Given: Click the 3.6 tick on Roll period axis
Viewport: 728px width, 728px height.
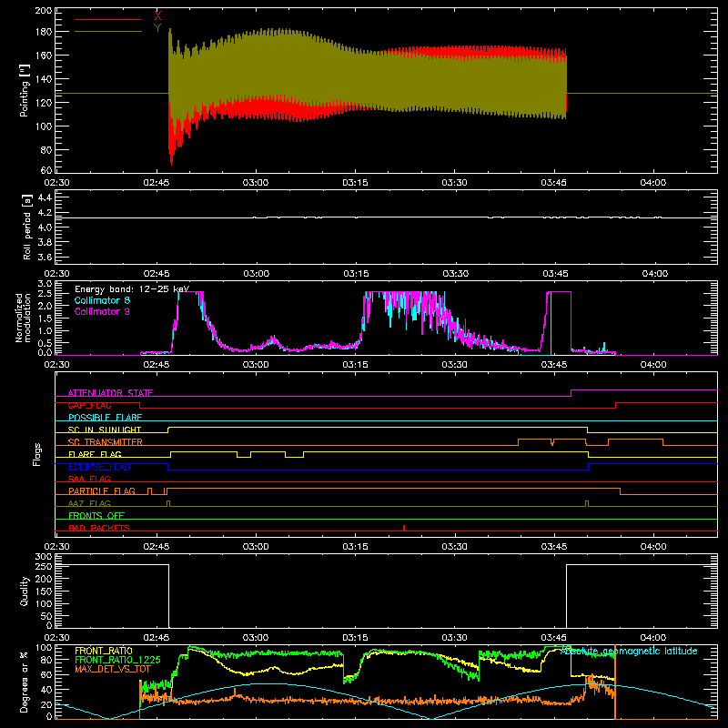Looking at the screenshot, I should (x=45, y=257).
